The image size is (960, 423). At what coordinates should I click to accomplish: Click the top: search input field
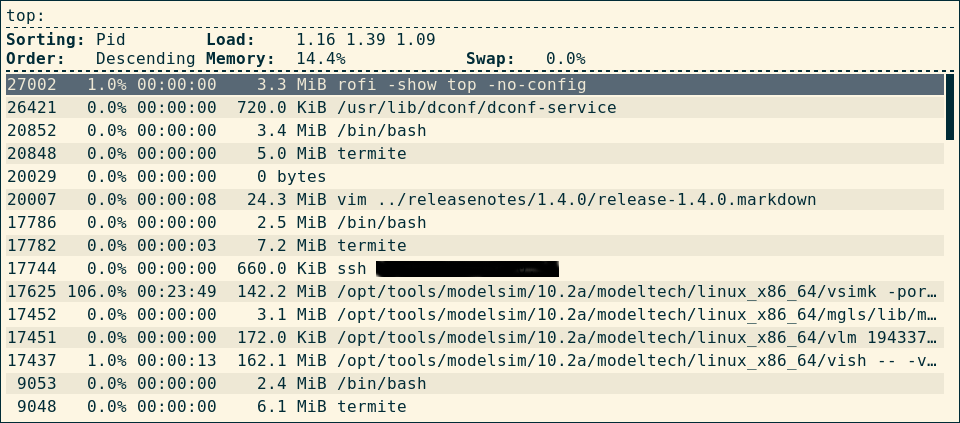[x=480, y=15]
